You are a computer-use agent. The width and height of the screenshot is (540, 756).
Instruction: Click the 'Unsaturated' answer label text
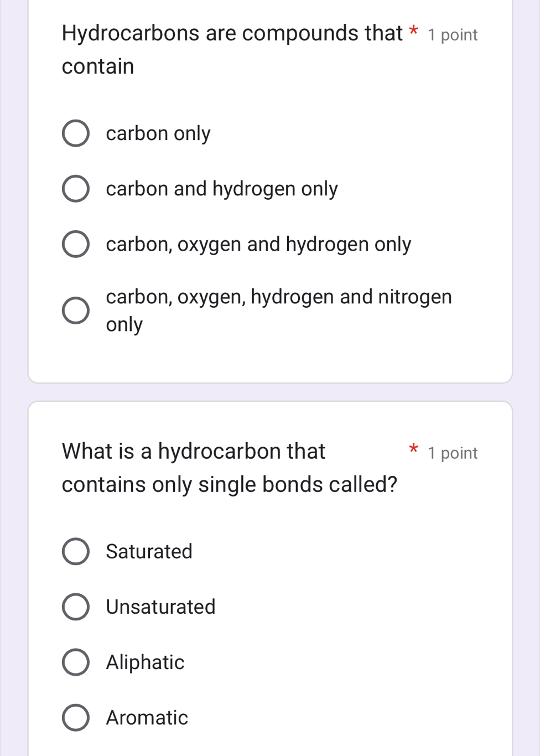[161, 607]
